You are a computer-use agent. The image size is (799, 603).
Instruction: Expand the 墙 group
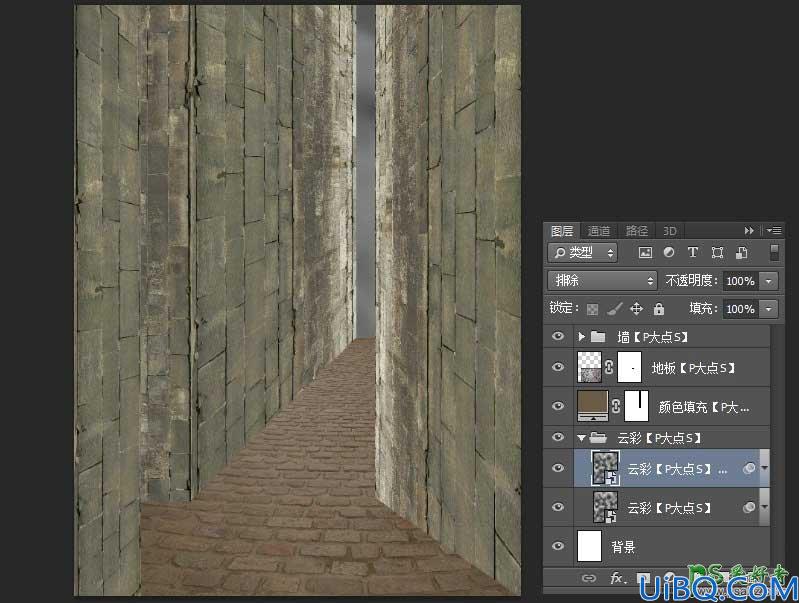581,336
